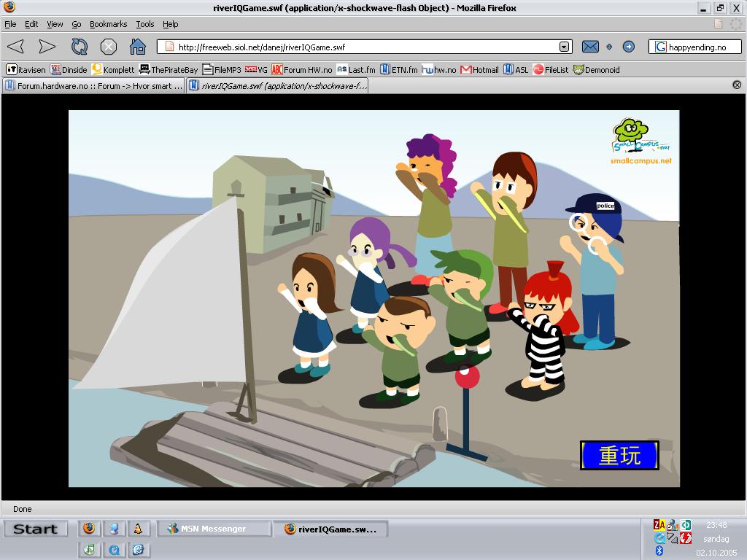Open the Tools menu
Screen dimensions: 747x560
[x=145, y=24]
